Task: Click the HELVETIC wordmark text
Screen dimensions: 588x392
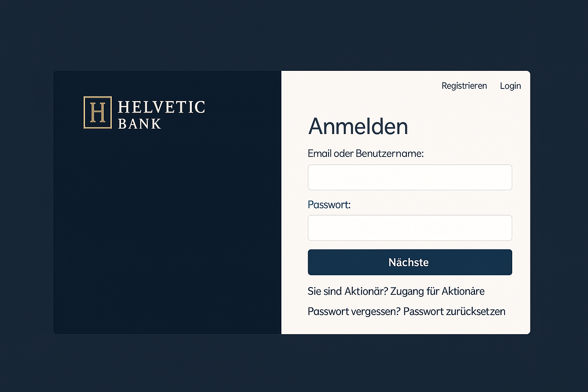Action: click(161, 107)
